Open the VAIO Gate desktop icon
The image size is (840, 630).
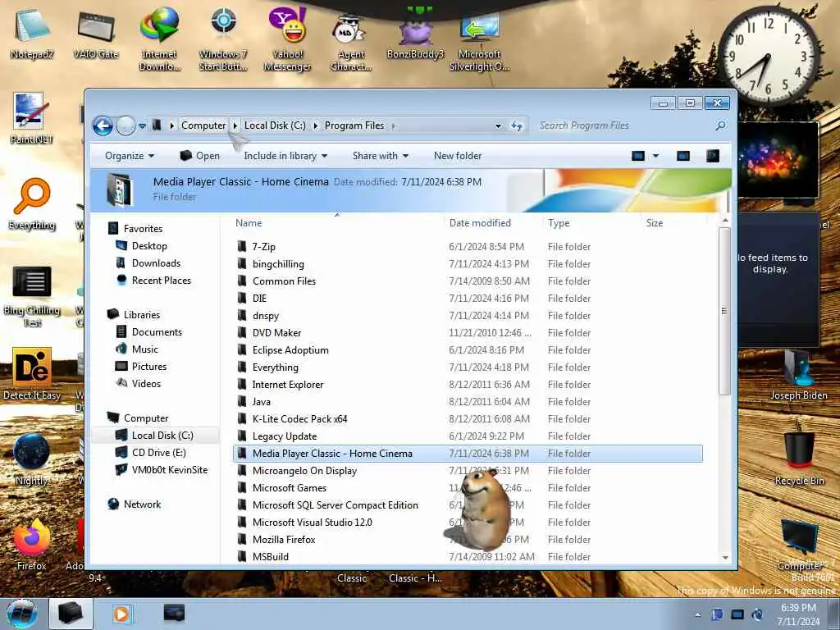tap(95, 33)
